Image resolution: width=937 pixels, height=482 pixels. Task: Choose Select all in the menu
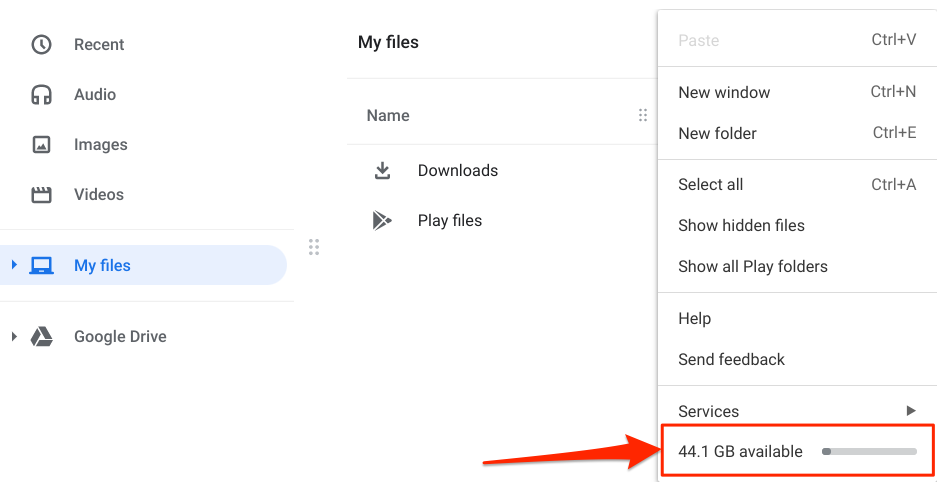coord(710,184)
